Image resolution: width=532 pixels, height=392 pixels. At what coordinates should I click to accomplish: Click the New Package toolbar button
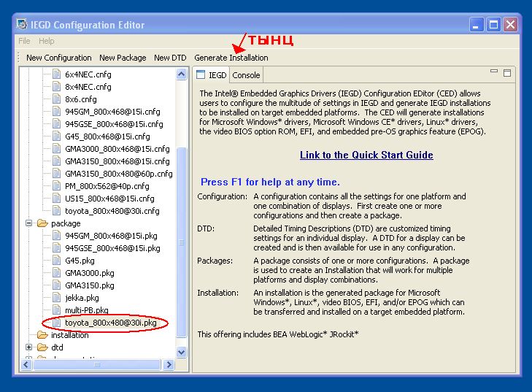click(x=123, y=58)
